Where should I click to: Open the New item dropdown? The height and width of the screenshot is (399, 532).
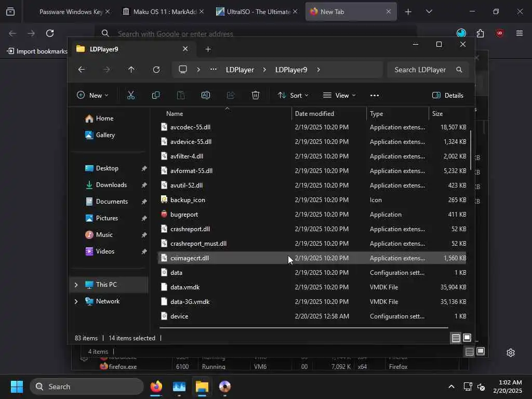92,96
